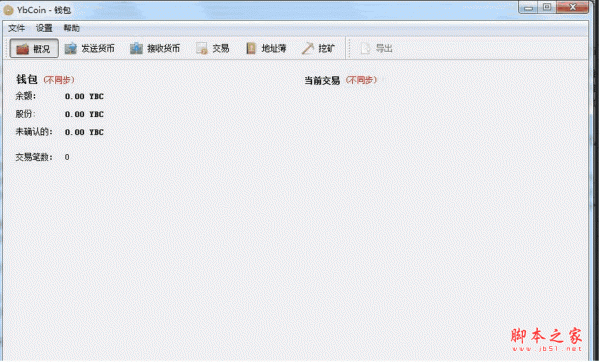Click the 0.00 YBC balance value
Screen dimensions: 600x362
(x=84, y=96)
